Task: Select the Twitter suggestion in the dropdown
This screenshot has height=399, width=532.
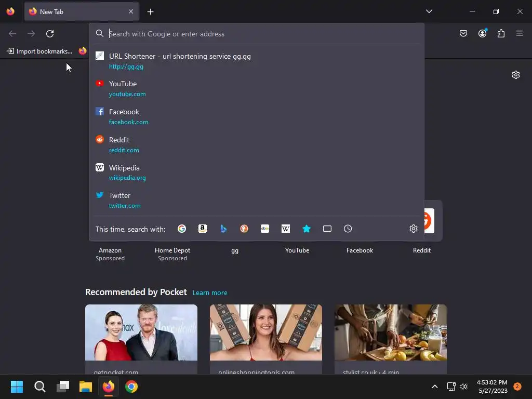Action: click(x=257, y=200)
